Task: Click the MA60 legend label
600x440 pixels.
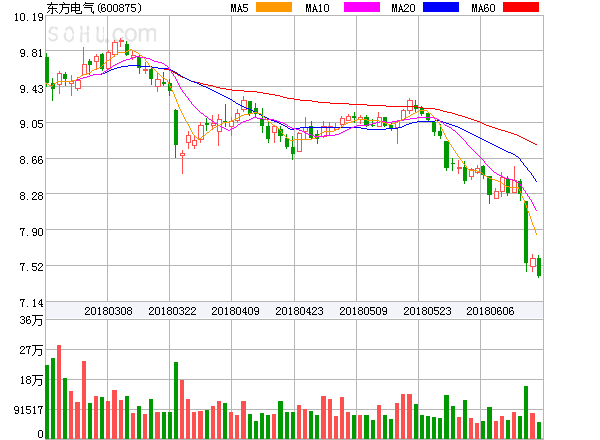Action: [483, 8]
